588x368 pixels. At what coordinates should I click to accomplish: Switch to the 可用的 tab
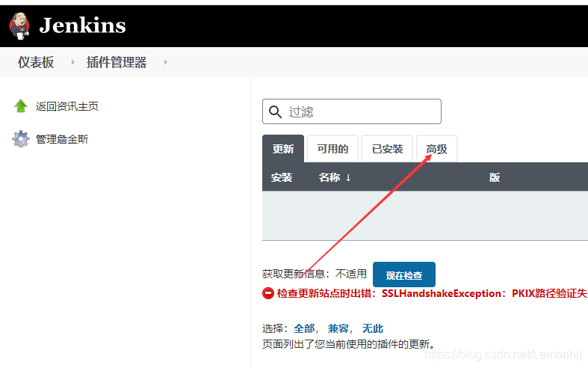332,149
